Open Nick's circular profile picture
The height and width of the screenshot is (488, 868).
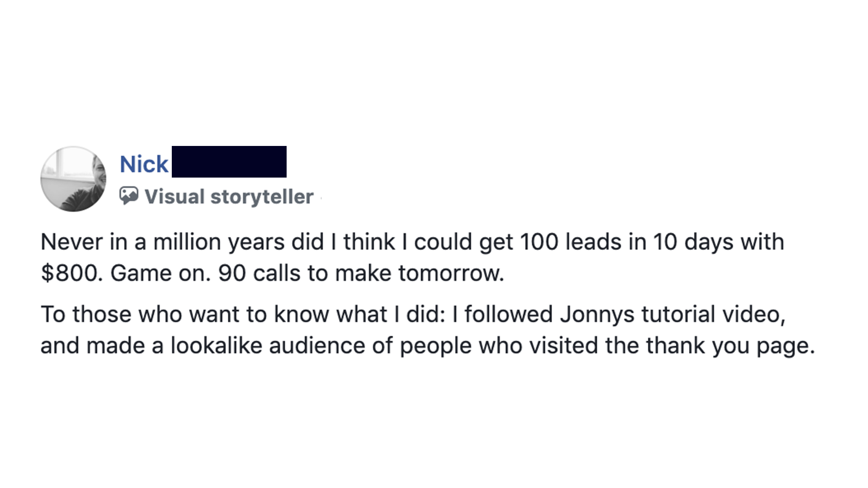pyautogui.click(x=73, y=179)
